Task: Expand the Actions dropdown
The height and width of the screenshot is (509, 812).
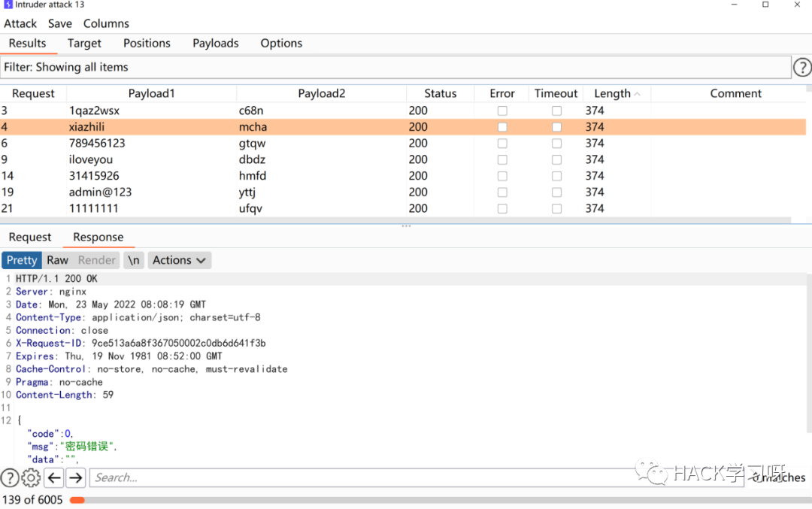Action: (x=179, y=260)
